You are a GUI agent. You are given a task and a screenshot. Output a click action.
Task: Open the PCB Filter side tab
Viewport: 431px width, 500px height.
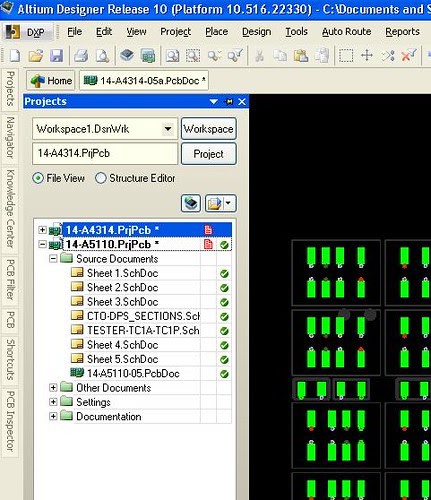(x=10, y=279)
